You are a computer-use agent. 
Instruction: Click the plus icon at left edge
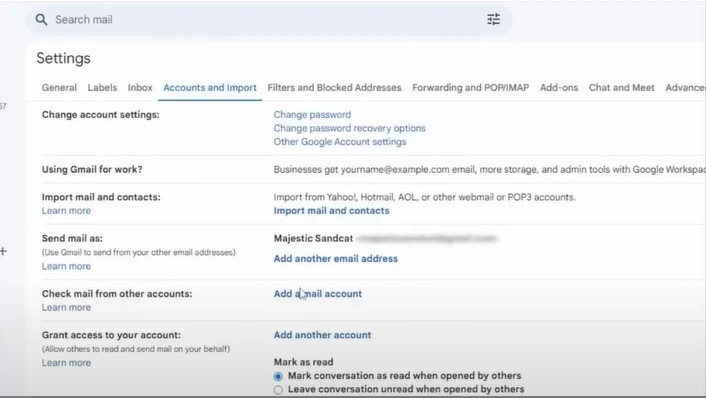click(x=3, y=251)
